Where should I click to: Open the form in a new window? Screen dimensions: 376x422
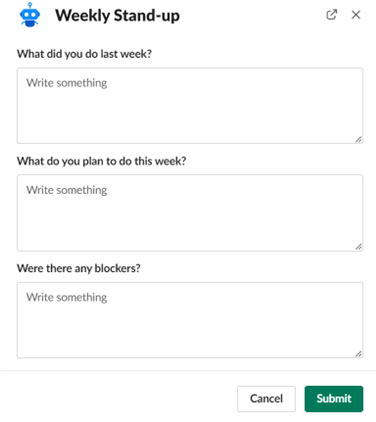click(331, 15)
